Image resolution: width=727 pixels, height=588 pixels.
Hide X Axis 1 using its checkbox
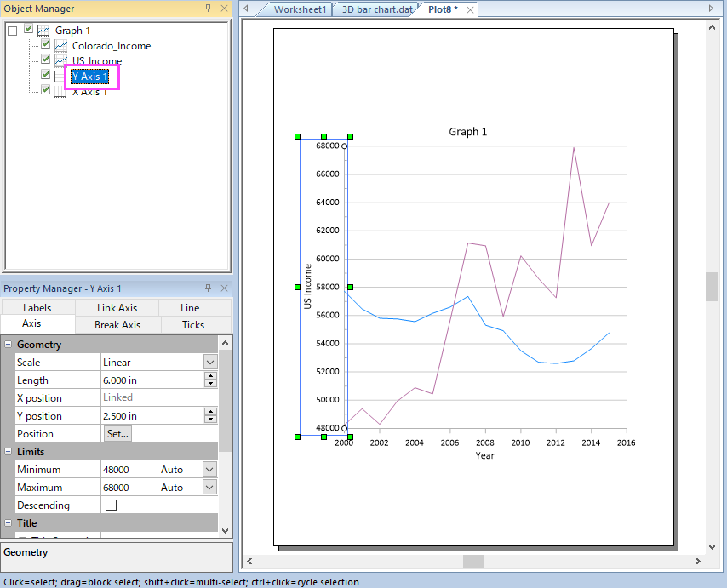[x=45, y=89]
